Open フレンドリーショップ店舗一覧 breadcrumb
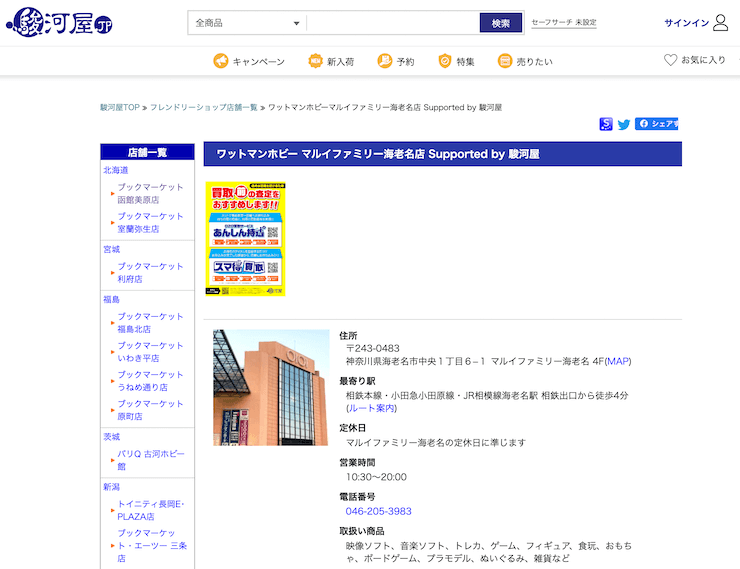 [203, 108]
